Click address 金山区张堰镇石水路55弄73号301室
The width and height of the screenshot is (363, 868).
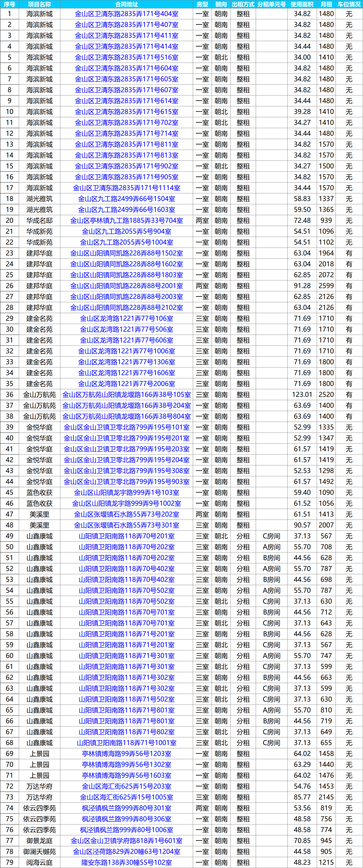[127, 525]
